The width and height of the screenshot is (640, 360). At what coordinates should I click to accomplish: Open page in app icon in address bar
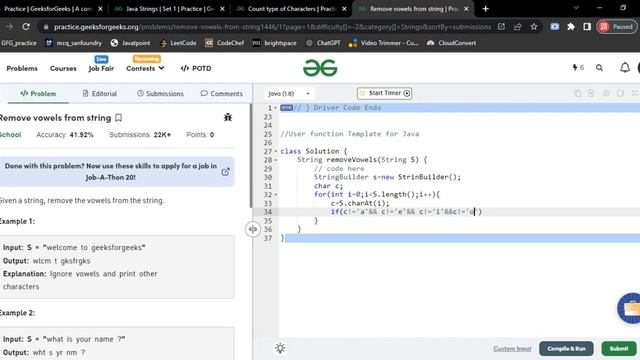pos(501,27)
